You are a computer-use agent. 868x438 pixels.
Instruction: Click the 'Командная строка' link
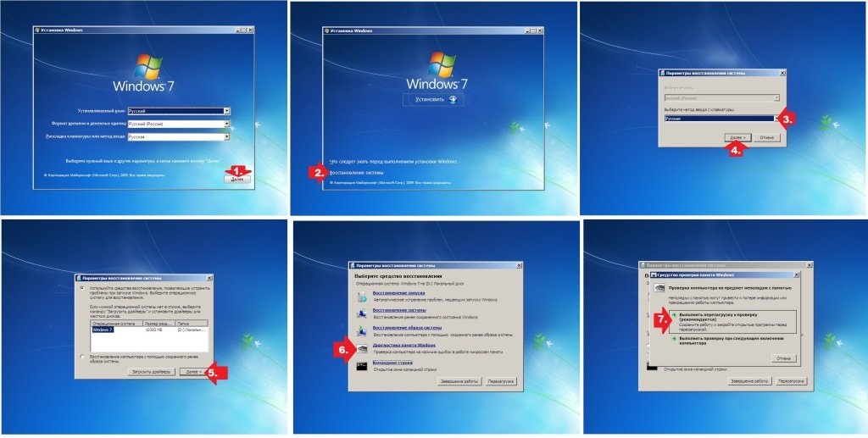click(x=391, y=362)
